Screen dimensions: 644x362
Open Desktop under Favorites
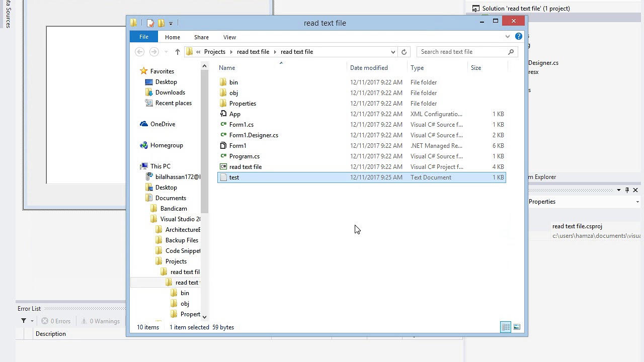[x=166, y=82]
